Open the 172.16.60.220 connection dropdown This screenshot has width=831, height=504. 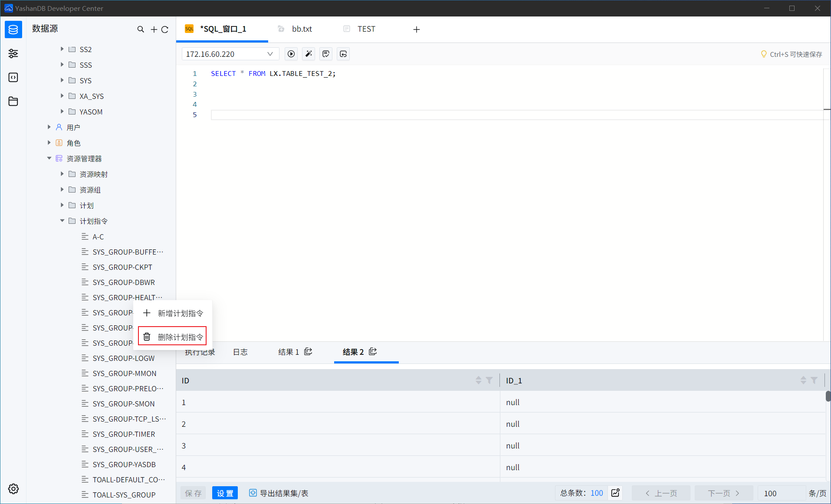[230, 54]
